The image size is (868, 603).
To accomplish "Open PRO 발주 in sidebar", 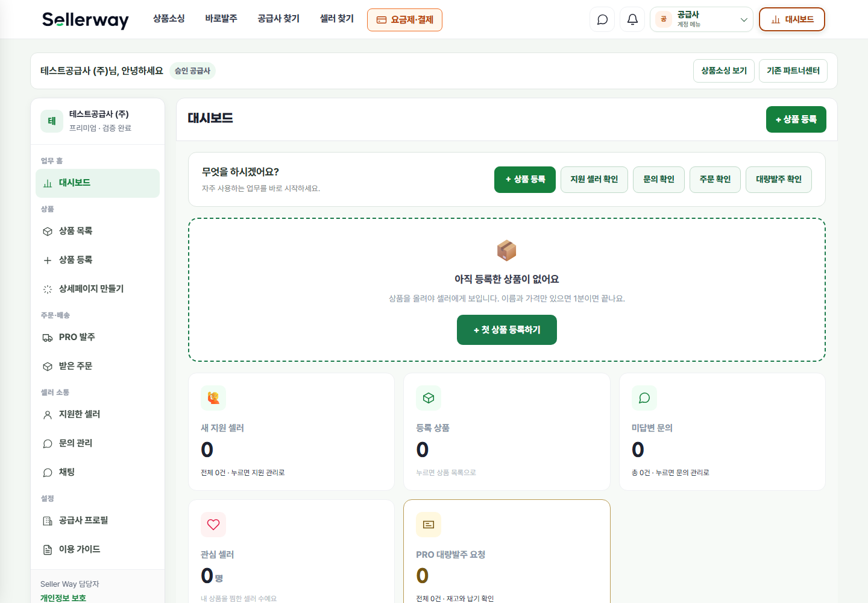I will point(98,337).
